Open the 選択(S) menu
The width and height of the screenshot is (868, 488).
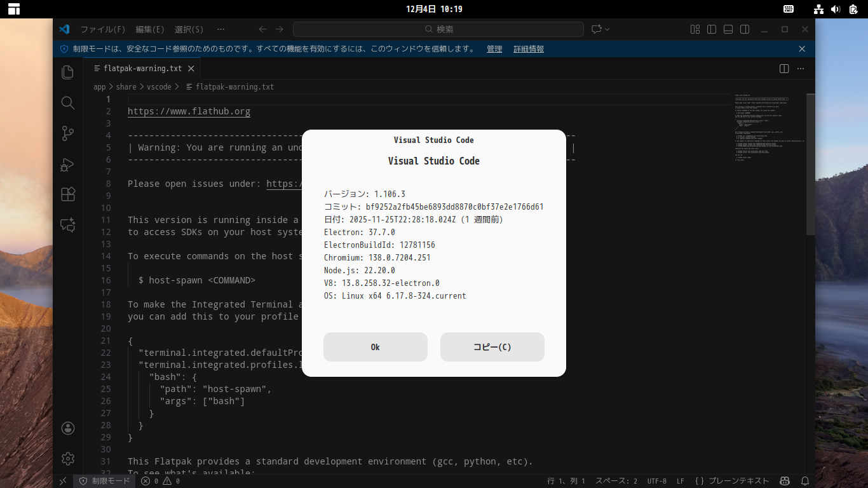click(x=189, y=29)
